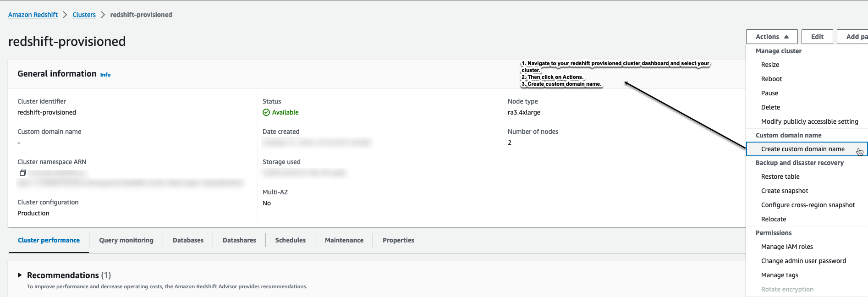Image resolution: width=868 pixels, height=297 pixels.
Task: Click the redshift-provisioned page heading
Action: pyautogui.click(x=67, y=41)
